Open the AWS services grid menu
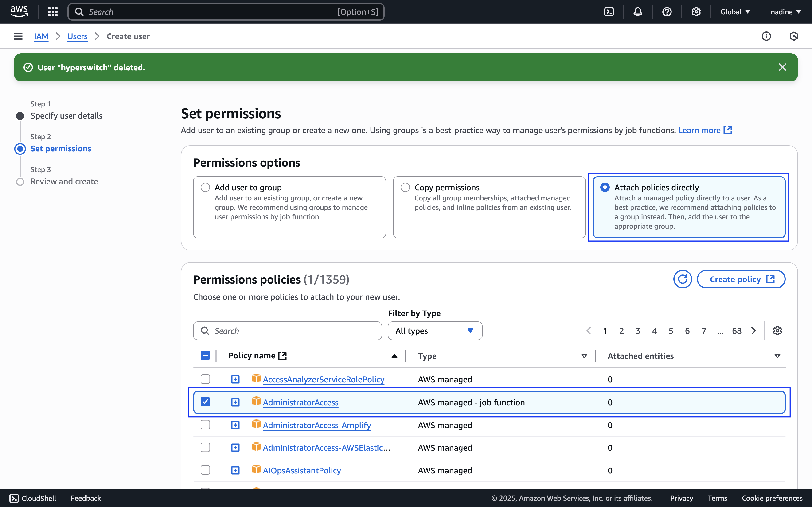Image resolution: width=812 pixels, height=507 pixels. (x=53, y=12)
